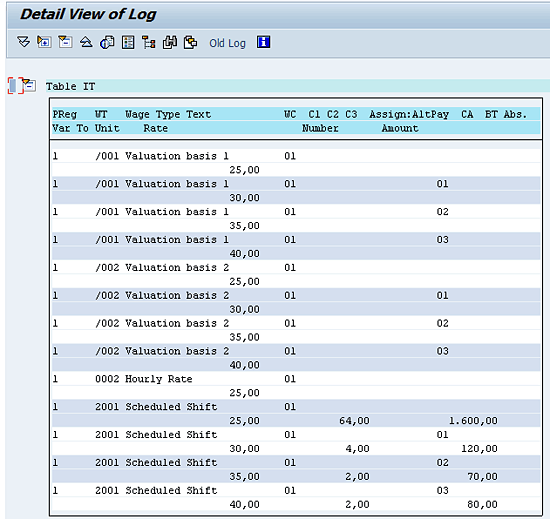Image resolution: width=550 pixels, height=519 pixels.
Task: Click the collapse subtree icon in toolbar
Action: (65, 42)
